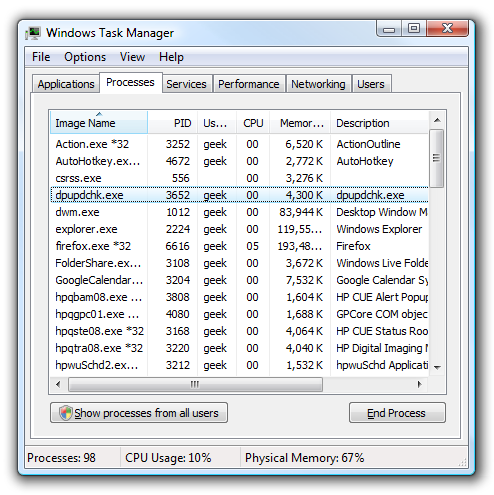Click the vertical scrollbar up arrow
Viewport: 494px width, 495px height.
pyautogui.click(x=437, y=120)
